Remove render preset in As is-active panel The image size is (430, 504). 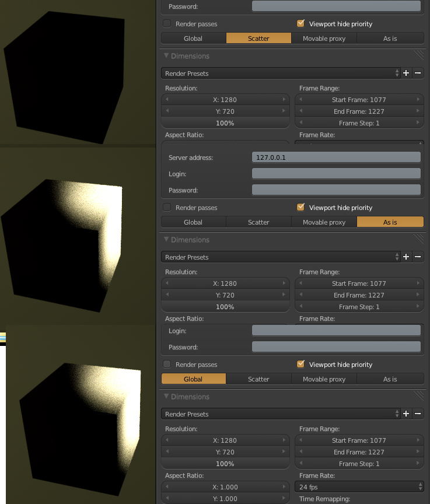coord(418,257)
